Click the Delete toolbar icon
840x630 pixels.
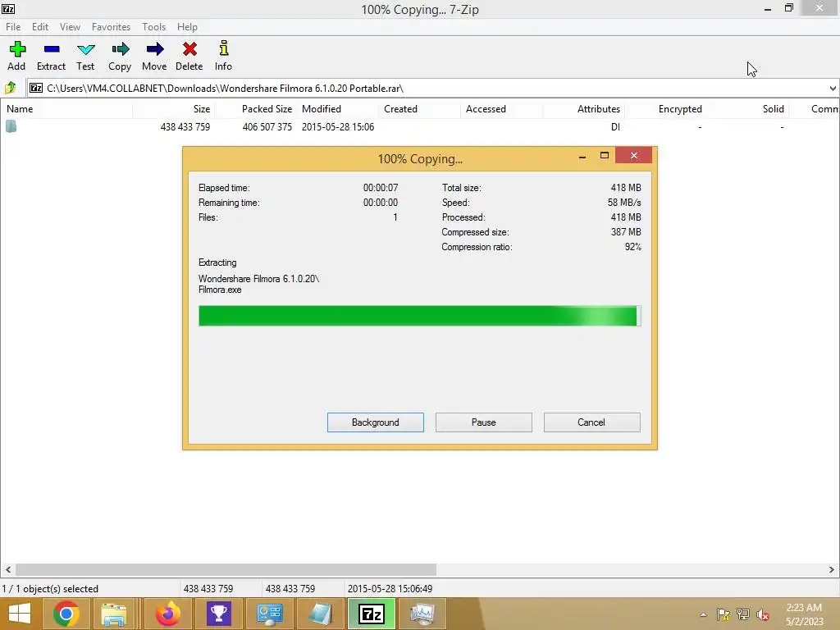pos(189,56)
